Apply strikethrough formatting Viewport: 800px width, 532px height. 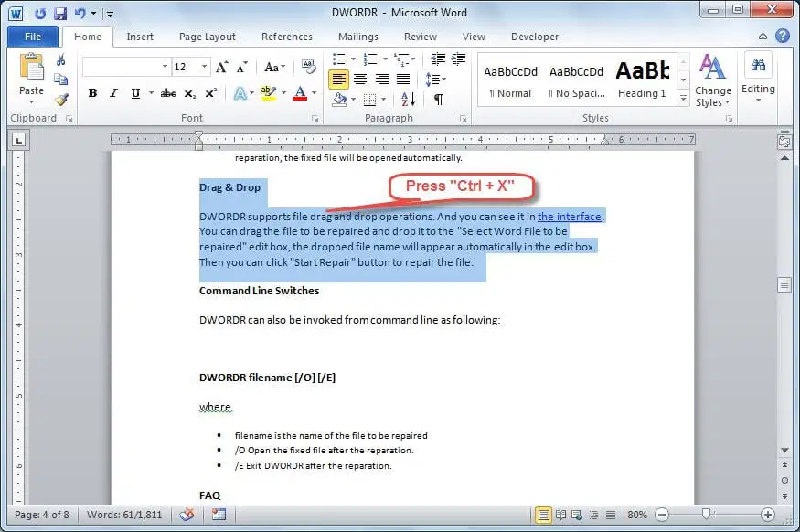(168, 93)
